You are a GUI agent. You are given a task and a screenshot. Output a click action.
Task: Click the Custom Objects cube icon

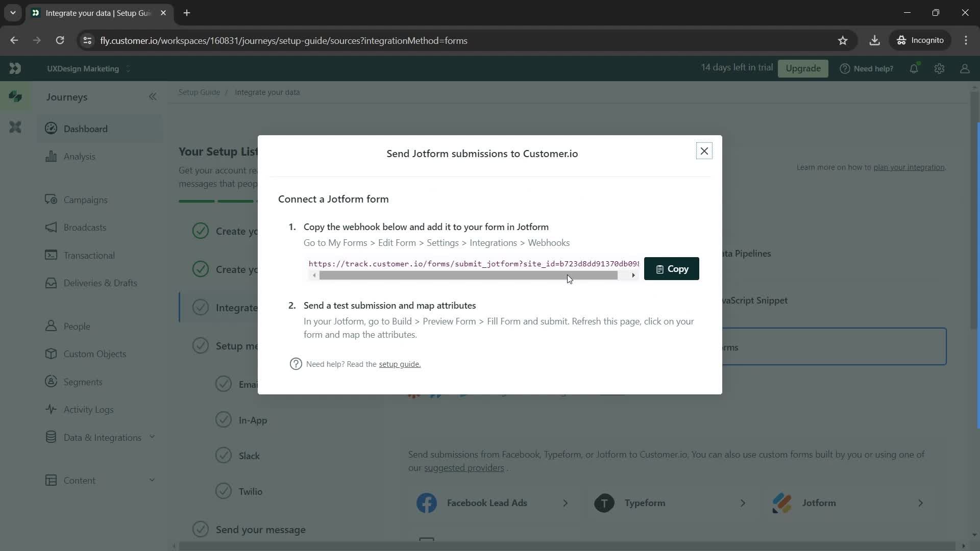(51, 354)
